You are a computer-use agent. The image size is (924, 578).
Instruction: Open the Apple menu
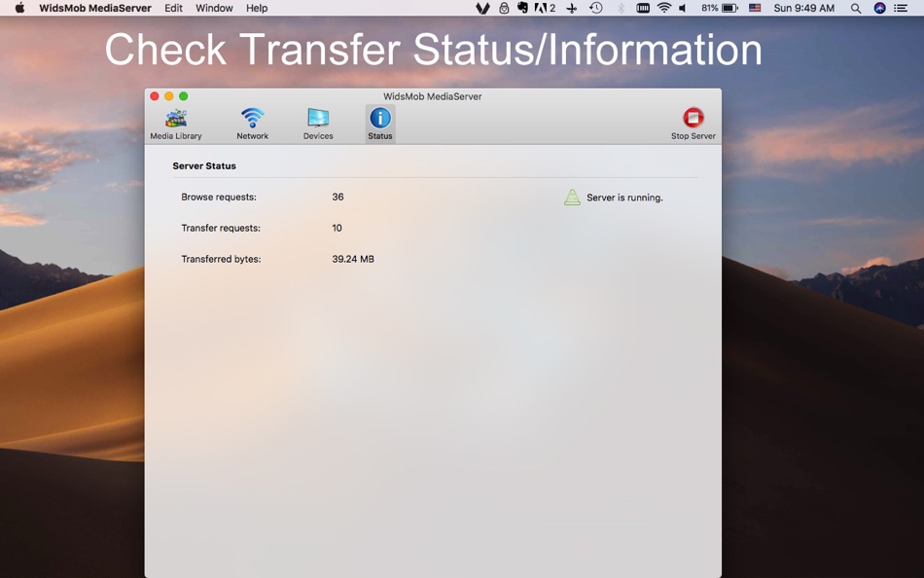point(19,8)
